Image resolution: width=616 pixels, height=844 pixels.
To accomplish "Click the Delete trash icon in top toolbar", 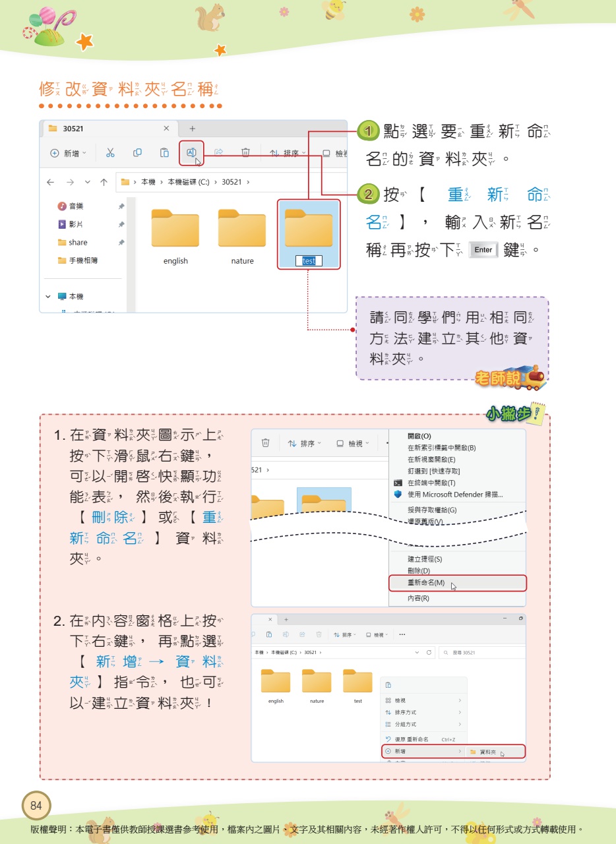I will point(245,153).
